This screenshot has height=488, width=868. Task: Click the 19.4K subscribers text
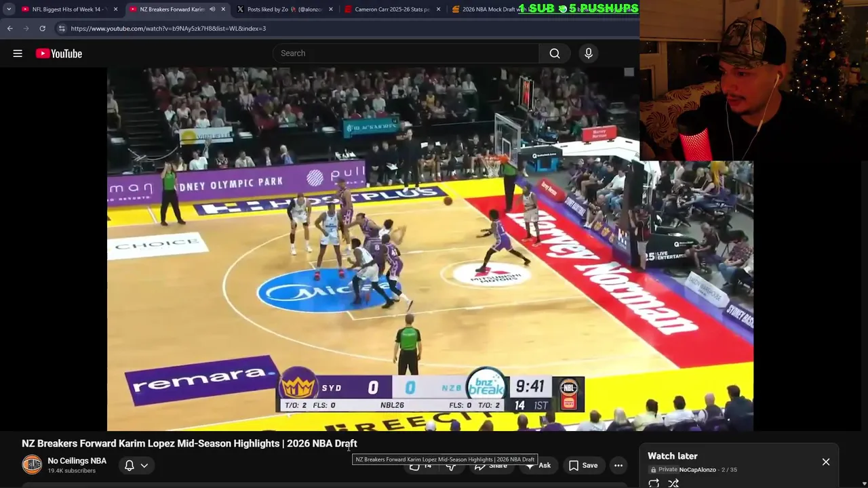pyautogui.click(x=71, y=471)
